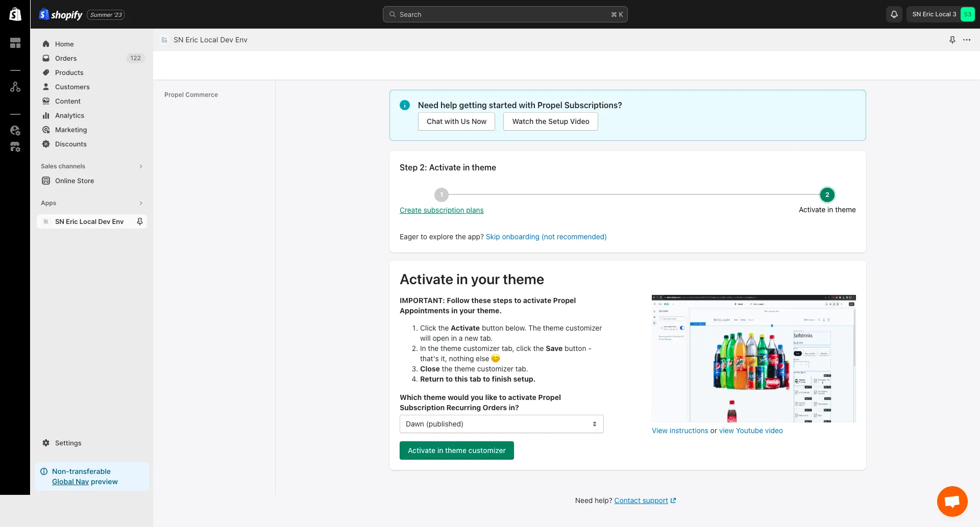The height and width of the screenshot is (527, 980).
Task: Open Customers in sidebar
Action: click(92, 87)
